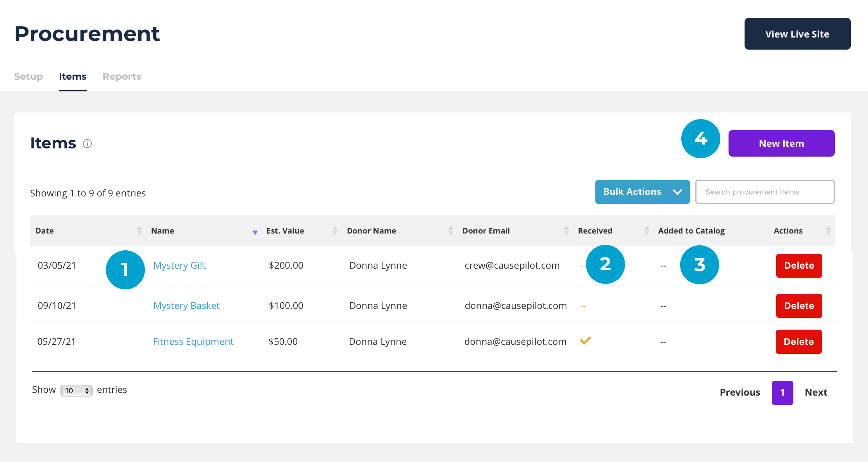Sort by Received column arrows
Image resolution: width=868 pixels, height=462 pixels.
647,230
